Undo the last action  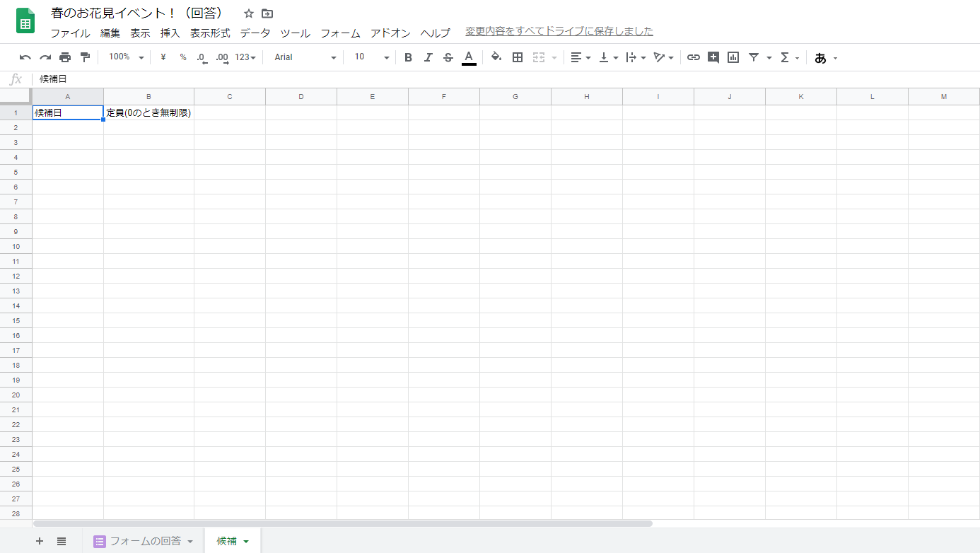tap(25, 57)
